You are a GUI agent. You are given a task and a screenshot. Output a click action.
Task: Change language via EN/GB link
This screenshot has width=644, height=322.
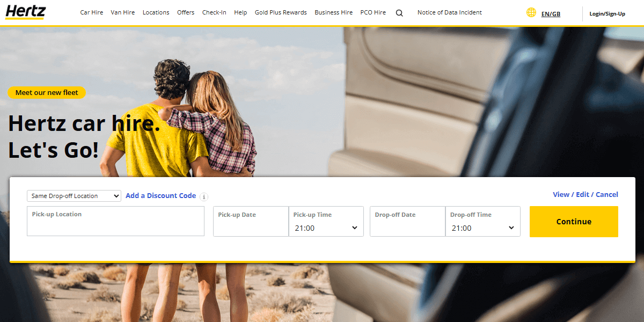click(x=551, y=14)
